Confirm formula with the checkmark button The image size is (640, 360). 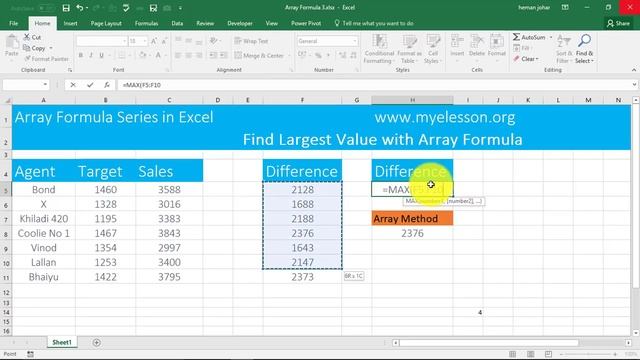(x=90, y=85)
